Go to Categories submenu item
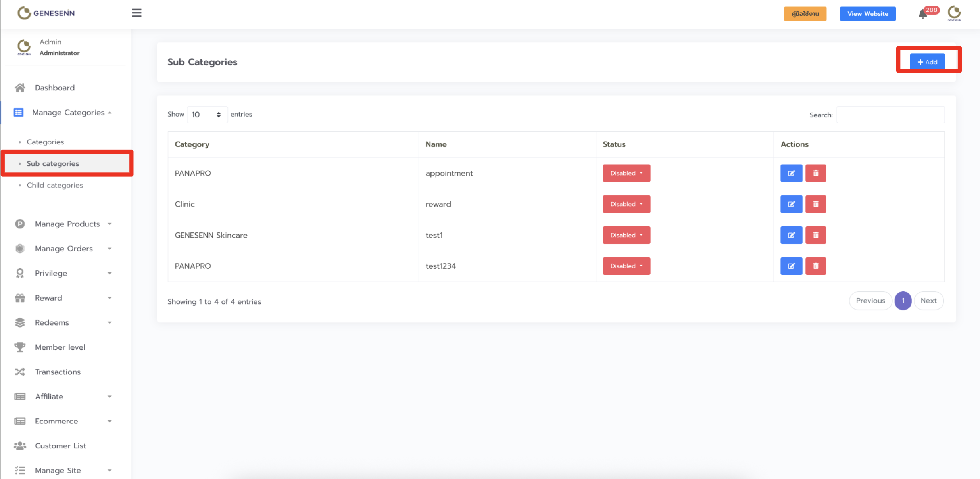This screenshot has height=479, width=980. pos(45,142)
